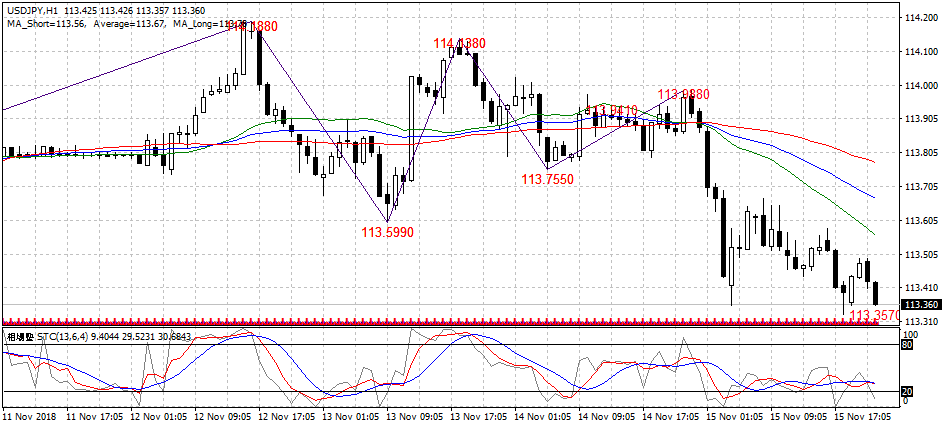The height and width of the screenshot is (428, 942).
Task: Click the black current price tag 113.360
Action: pyautogui.click(x=919, y=304)
